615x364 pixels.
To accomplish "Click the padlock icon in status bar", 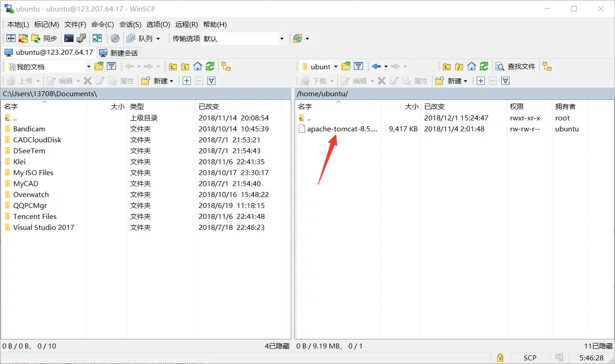I will coord(500,358).
